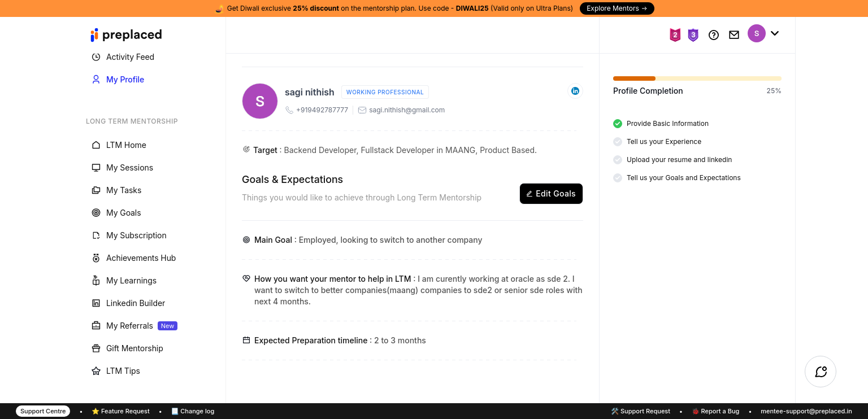Open the Change log link
Viewport: 868px width, 419px height.
tap(193, 411)
